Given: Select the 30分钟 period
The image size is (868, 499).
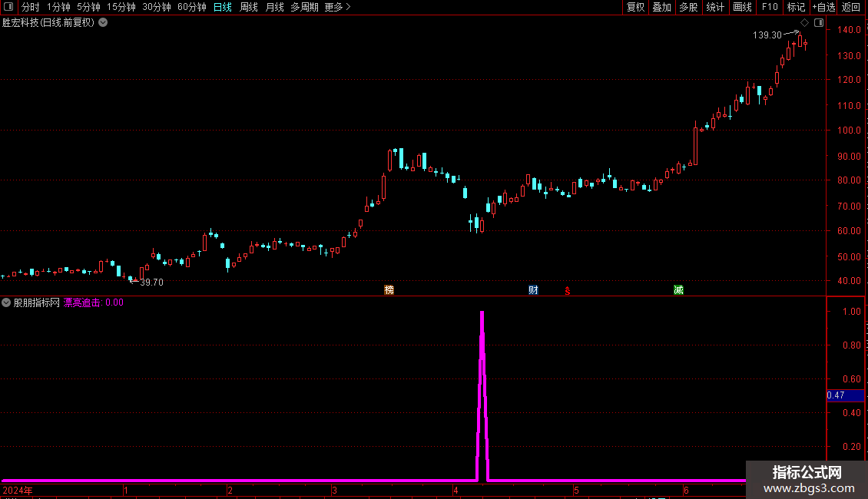Looking at the screenshot, I should coord(157,7).
